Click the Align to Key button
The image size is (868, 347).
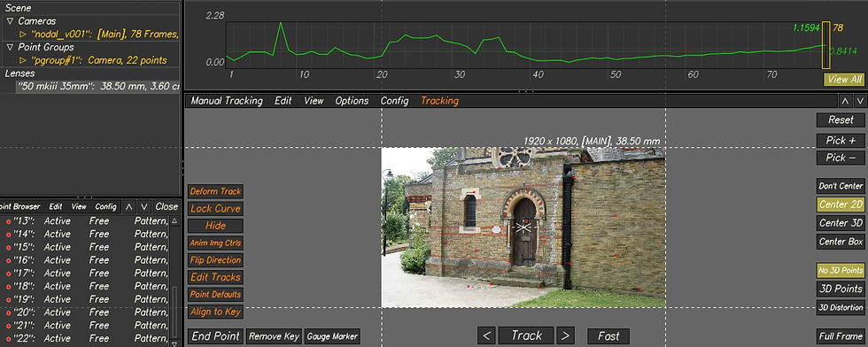click(215, 312)
